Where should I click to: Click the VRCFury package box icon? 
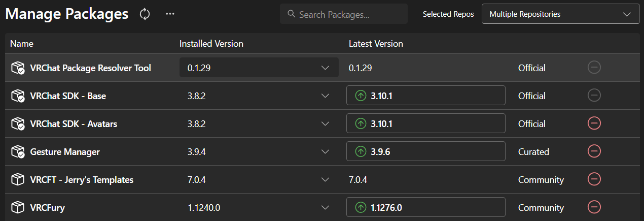[x=18, y=207]
